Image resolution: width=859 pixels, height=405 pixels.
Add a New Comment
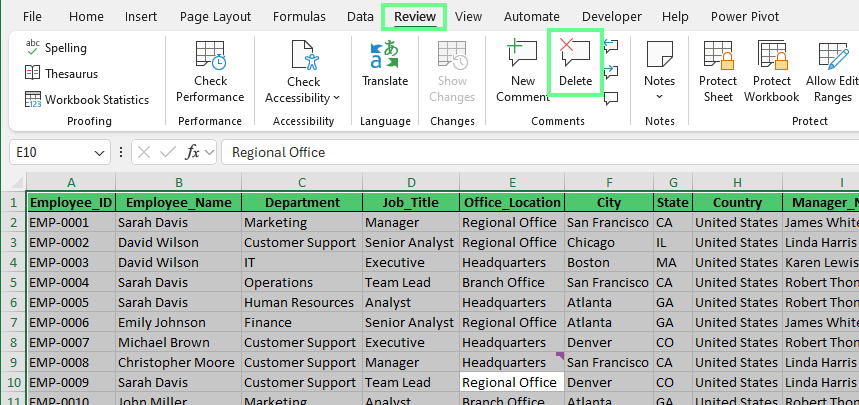(523, 71)
